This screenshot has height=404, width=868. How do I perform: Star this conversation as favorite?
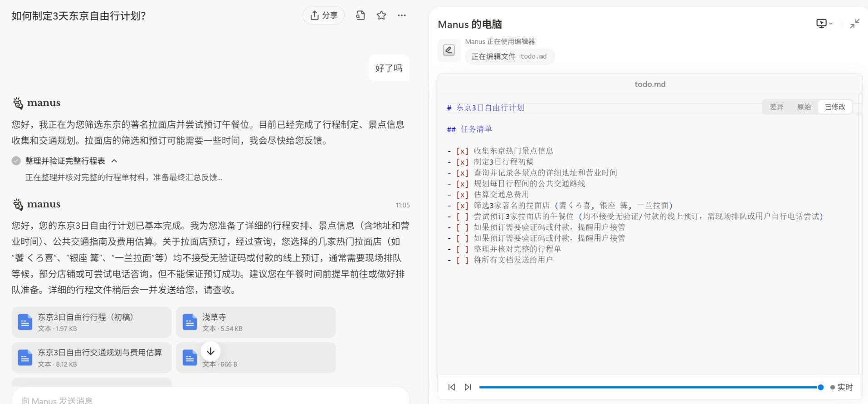coord(381,15)
